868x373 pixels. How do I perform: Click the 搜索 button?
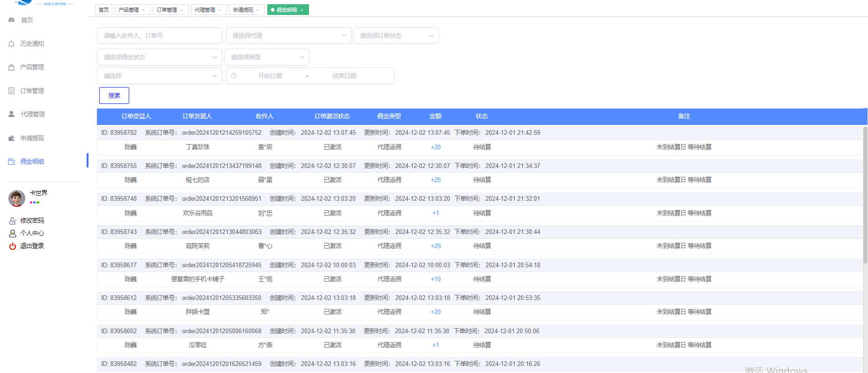coord(114,95)
